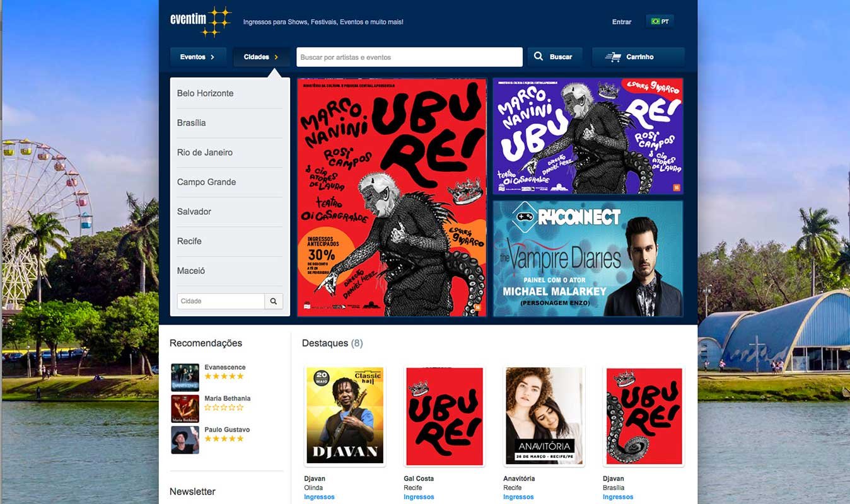Open the Paulo Gustavo recommendation link
Image resolution: width=850 pixels, height=504 pixels.
[x=227, y=430]
